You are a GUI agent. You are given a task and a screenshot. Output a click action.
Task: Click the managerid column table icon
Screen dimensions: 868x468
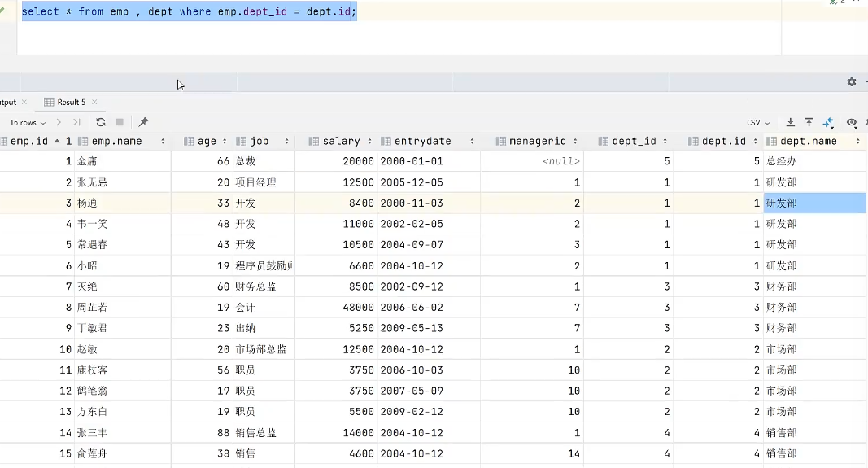coord(501,142)
